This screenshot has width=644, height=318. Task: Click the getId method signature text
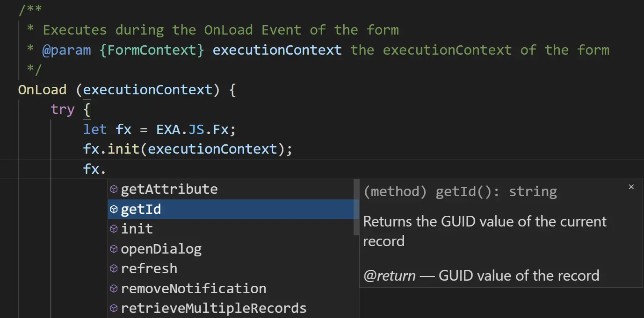pos(460,191)
